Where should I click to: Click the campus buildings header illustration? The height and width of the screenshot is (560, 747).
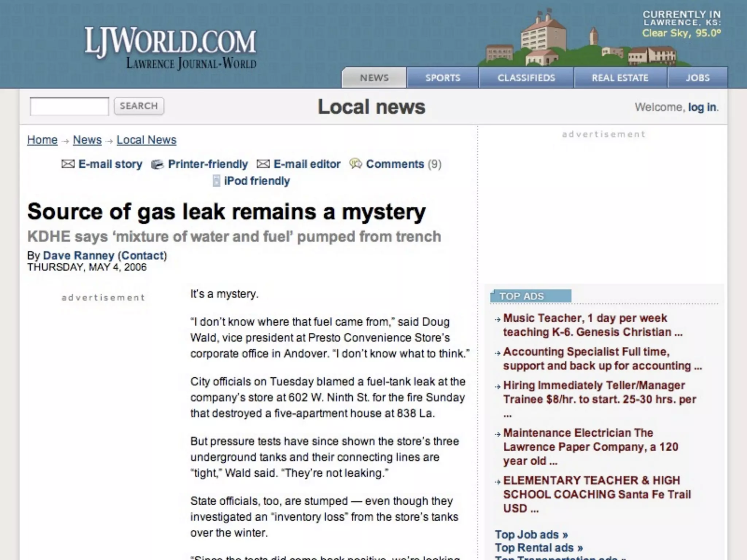(x=579, y=39)
